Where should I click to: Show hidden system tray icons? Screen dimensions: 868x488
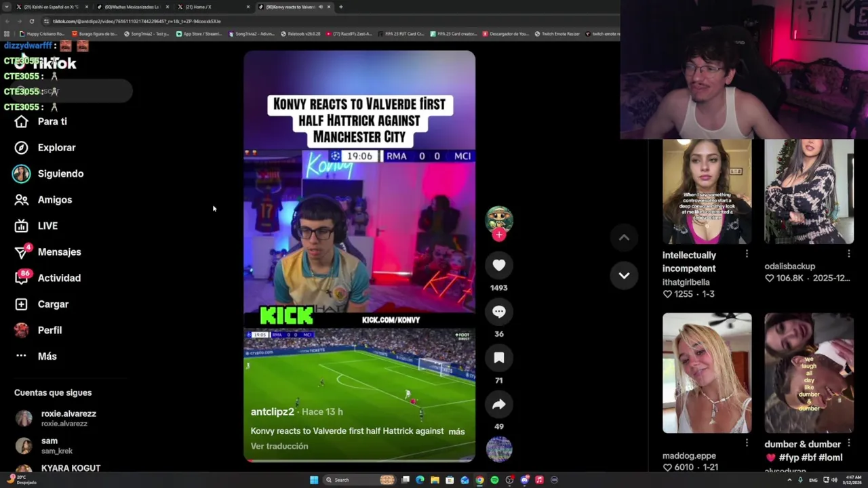coord(790,480)
